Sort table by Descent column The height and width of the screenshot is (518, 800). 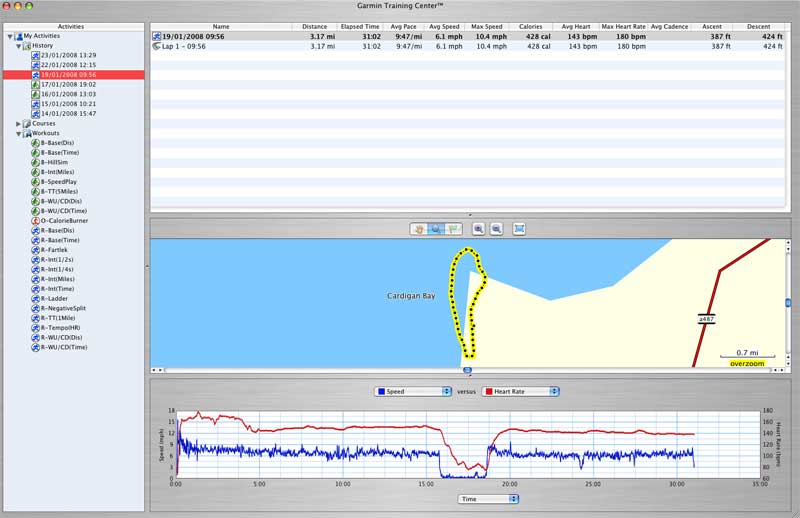click(759, 27)
